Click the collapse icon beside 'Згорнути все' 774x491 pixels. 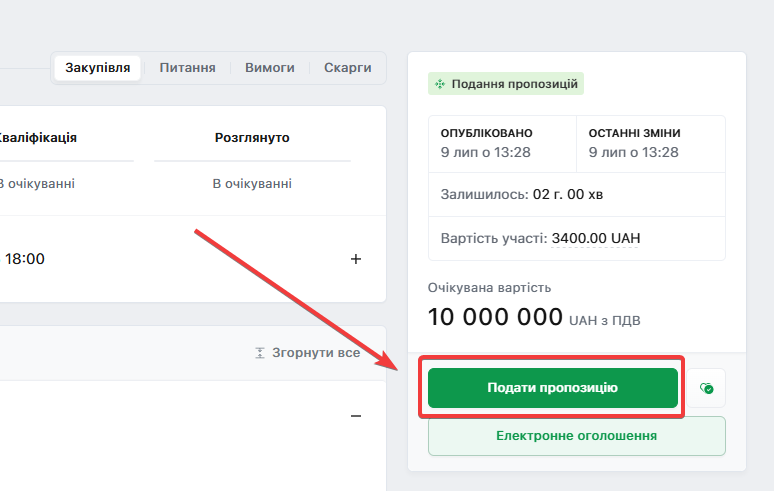point(260,353)
